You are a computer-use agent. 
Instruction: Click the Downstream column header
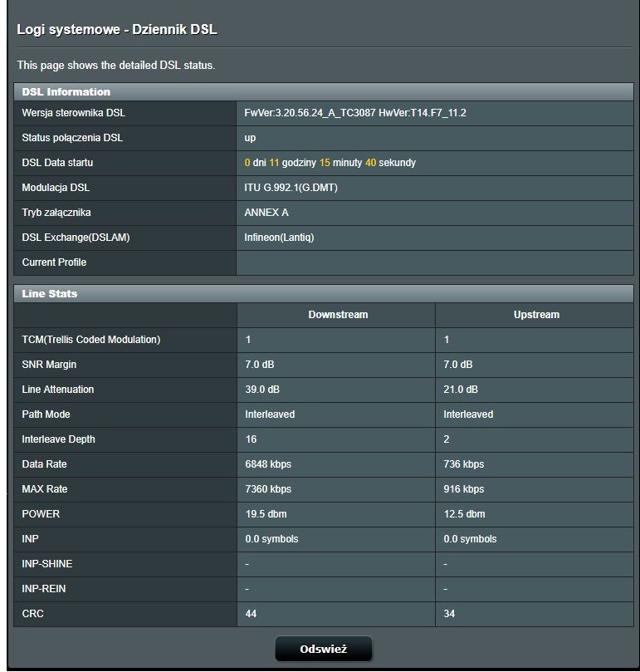click(x=337, y=315)
